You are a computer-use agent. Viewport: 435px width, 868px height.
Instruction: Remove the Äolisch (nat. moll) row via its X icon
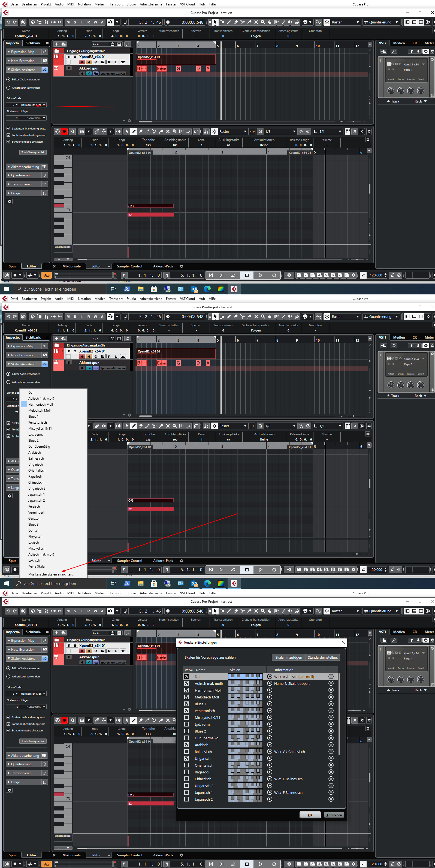pos(331,683)
